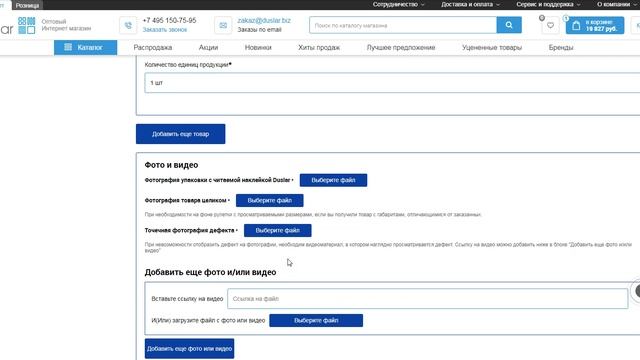Go to Уцененные товары section
640x360 pixels.
pyautogui.click(x=492, y=47)
